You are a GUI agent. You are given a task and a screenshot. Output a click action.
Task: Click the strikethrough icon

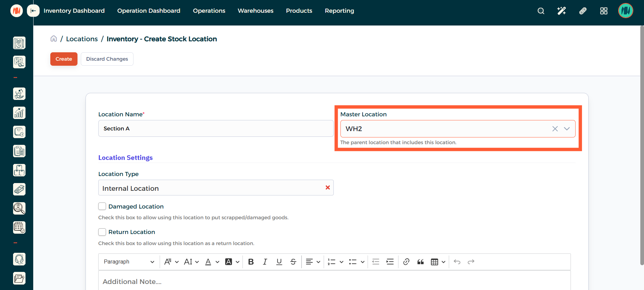click(293, 262)
